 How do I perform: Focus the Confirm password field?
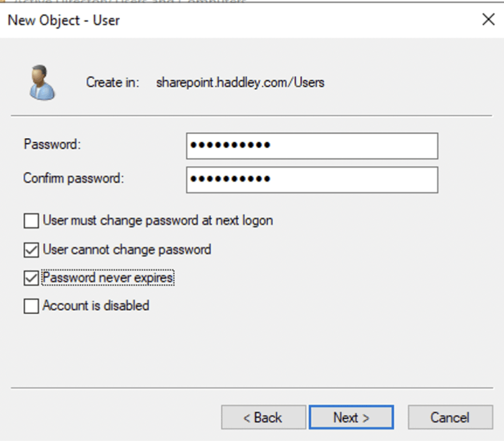(x=311, y=180)
